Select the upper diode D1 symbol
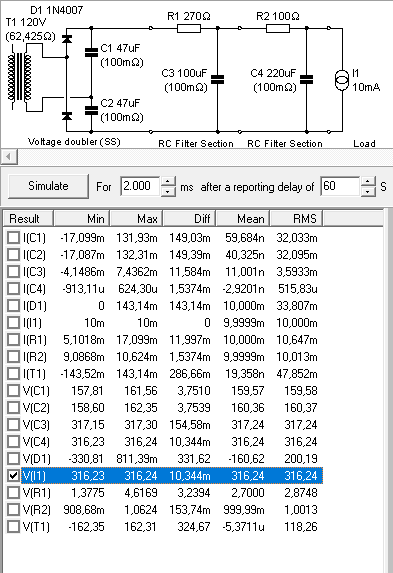This screenshot has height=573, width=393. pos(67,39)
